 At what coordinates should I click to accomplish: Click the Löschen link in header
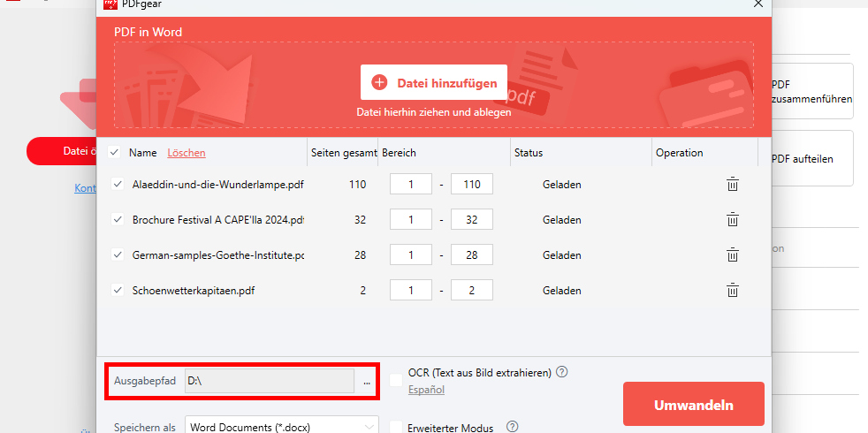point(186,153)
